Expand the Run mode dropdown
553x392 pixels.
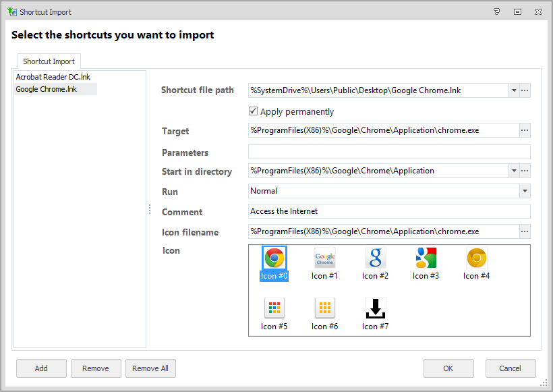tap(525, 191)
